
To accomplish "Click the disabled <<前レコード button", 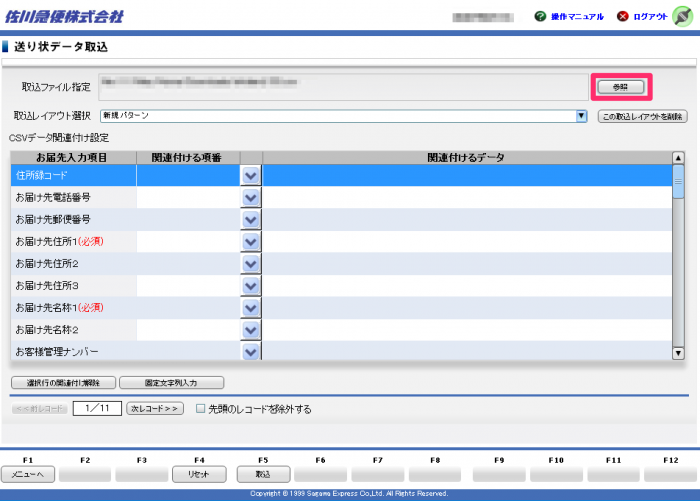I will (40, 409).
